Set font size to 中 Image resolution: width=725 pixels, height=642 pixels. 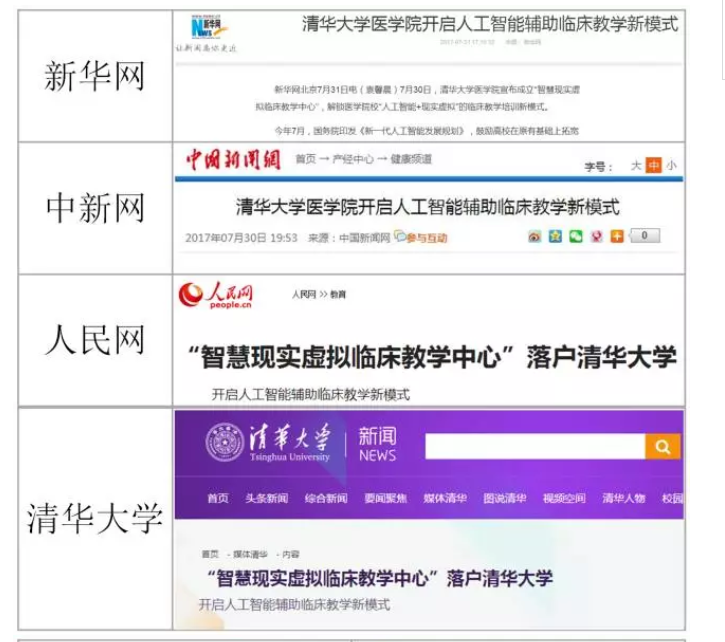654,165
